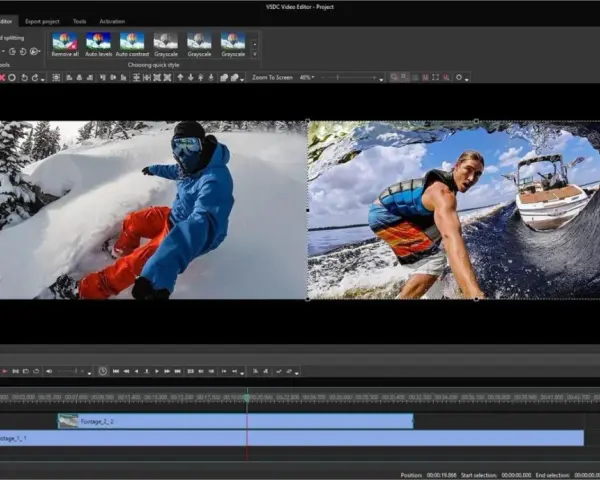Open the ungroup objects dropdown arrow

(x=242, y=80)
